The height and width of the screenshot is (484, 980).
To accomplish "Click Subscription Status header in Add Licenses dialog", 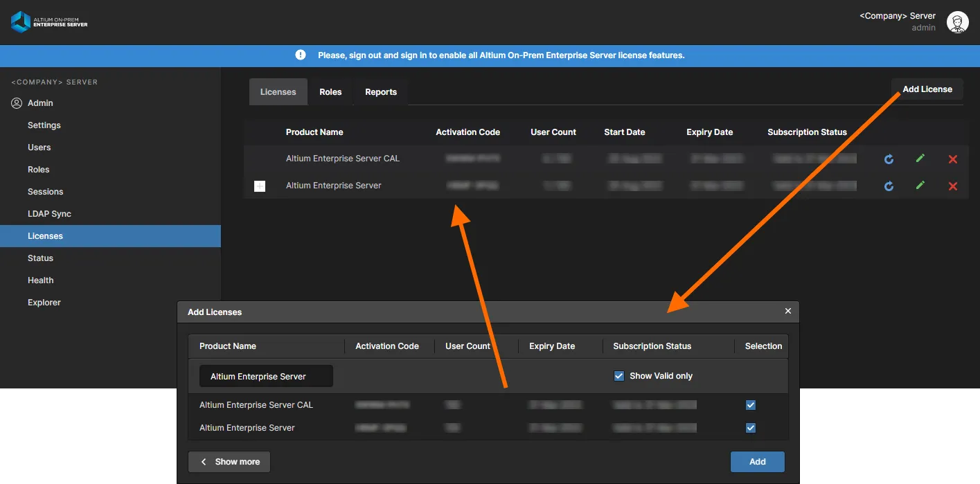I will pyautogui.click(x=652, y=346).
